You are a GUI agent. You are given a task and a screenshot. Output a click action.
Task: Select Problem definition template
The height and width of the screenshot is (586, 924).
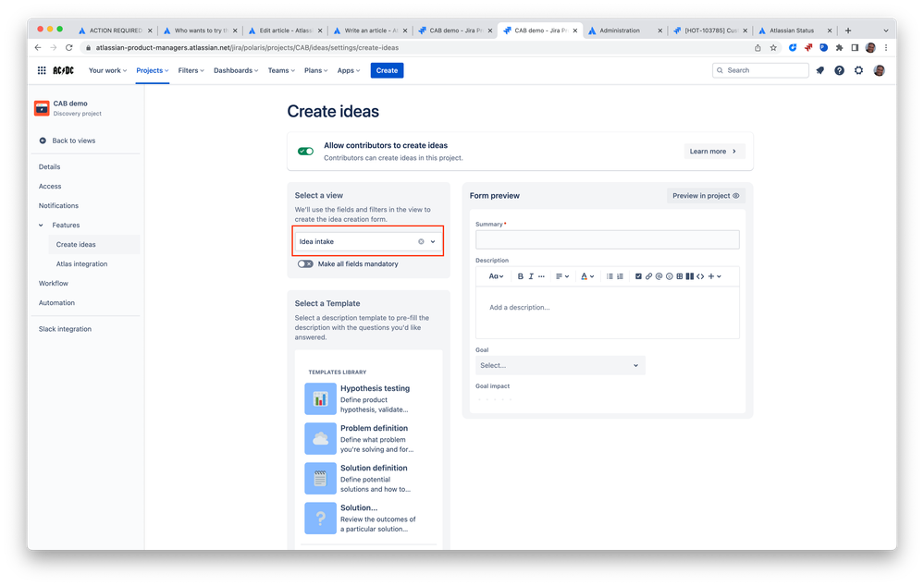click(x=368, y=439)
